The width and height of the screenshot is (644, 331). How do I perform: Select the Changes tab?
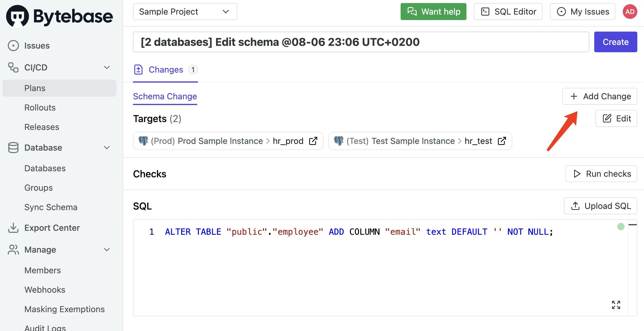[x=165, y=70]
